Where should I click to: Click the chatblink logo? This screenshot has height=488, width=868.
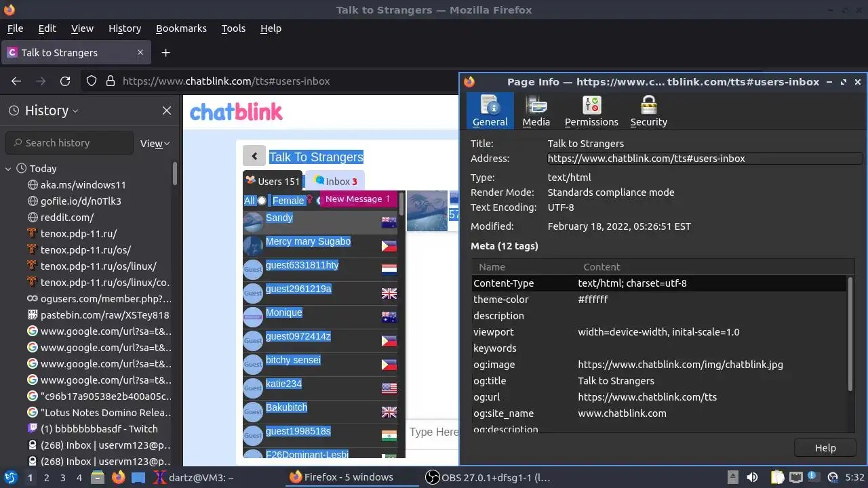click(x=236, y=112)
